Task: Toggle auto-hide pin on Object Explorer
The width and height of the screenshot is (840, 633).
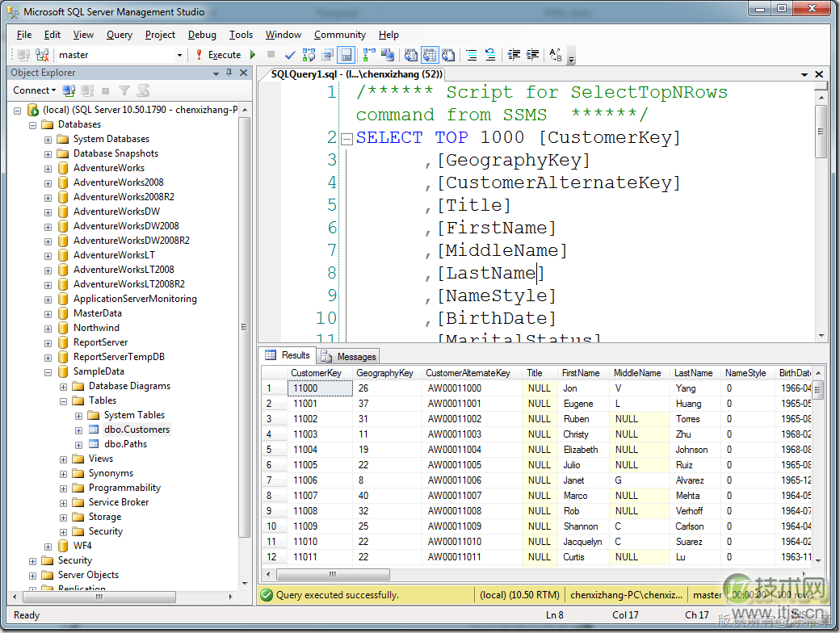Action: coord(229,73)
